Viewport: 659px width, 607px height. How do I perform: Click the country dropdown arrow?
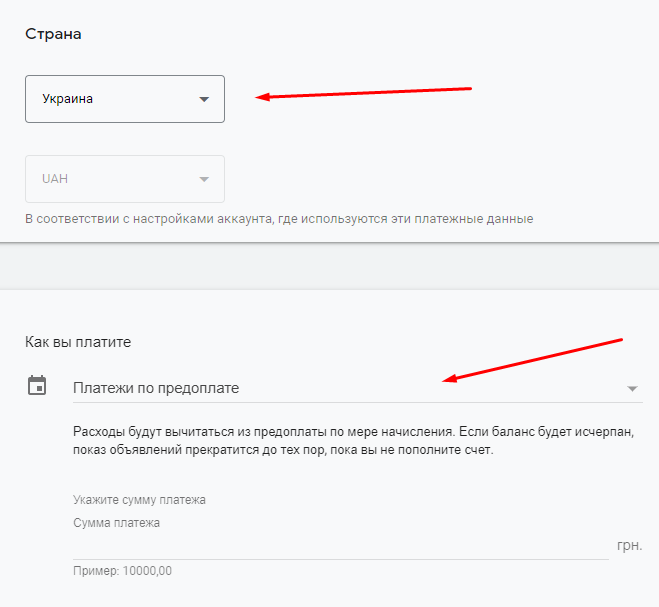tap(204, 99)
